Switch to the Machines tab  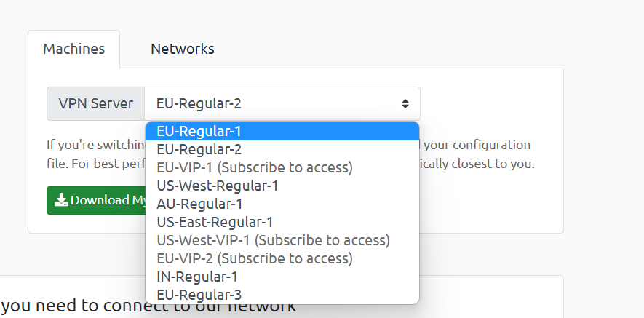click(x=73, y=49)
